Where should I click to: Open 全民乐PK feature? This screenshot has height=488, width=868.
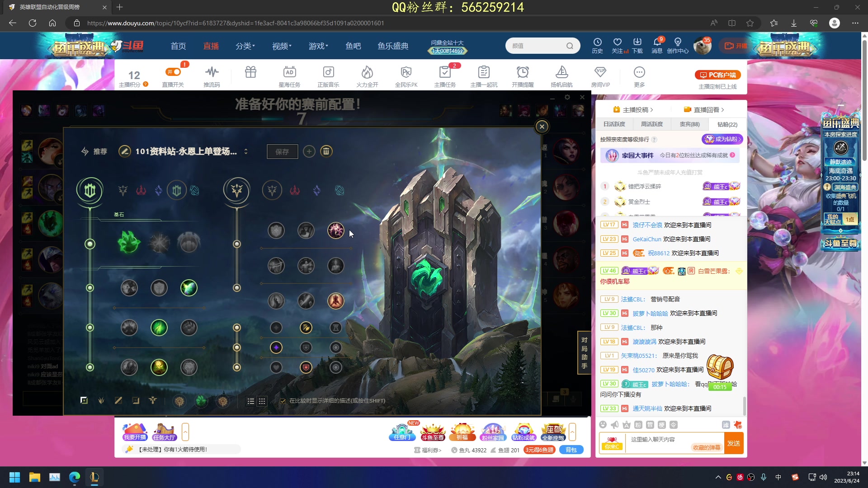(406, 75)
